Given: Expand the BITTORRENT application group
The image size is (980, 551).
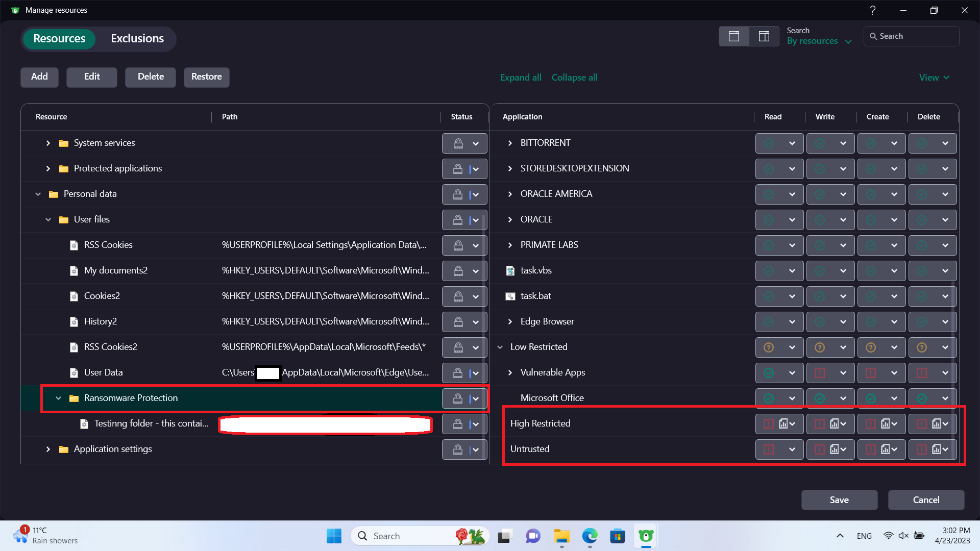Looking at the screenshot, I should (x=510, y=143).
